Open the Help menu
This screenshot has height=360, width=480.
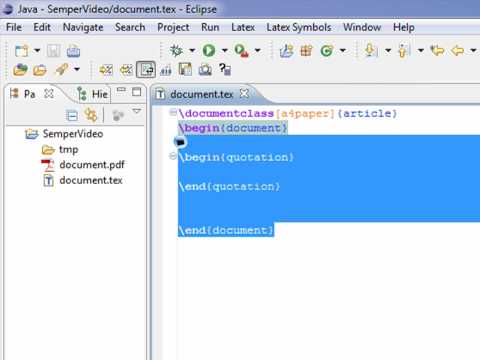[x=404, y=27]
